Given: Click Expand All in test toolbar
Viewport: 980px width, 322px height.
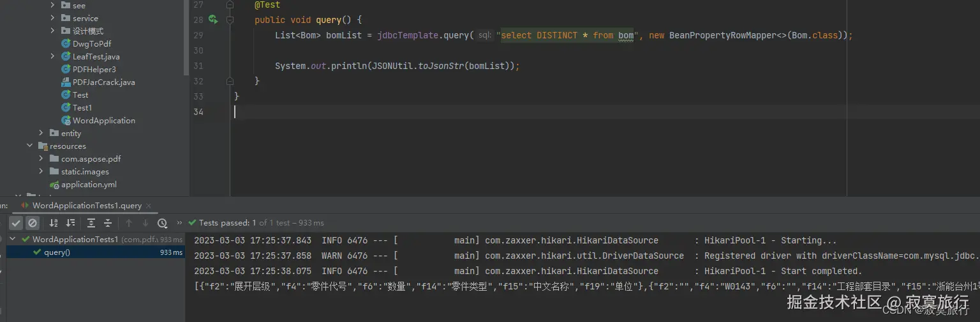Looking at the screenshot, I should pos(91,223).
